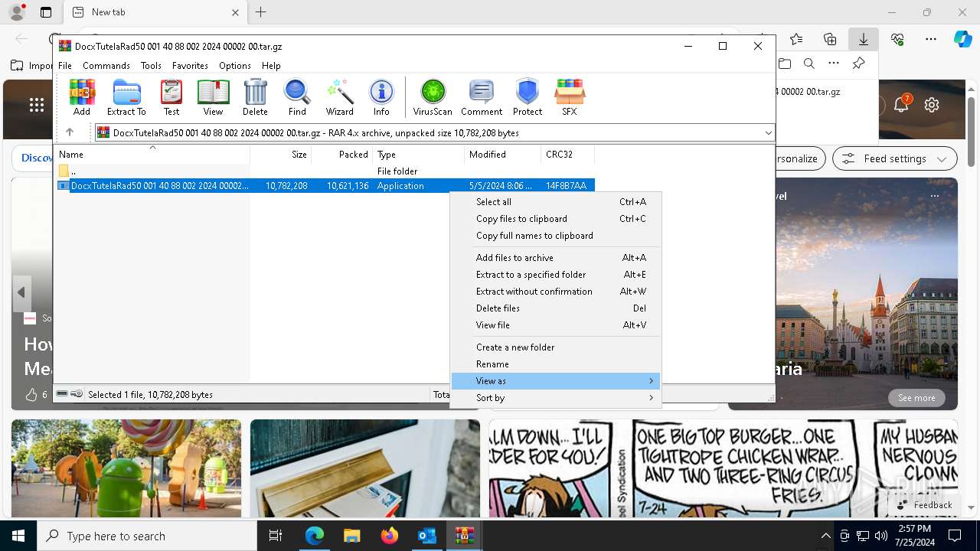Screen dimensions: 980x551
Task: Sort by the Modified column header
Action: click(502, 155)
